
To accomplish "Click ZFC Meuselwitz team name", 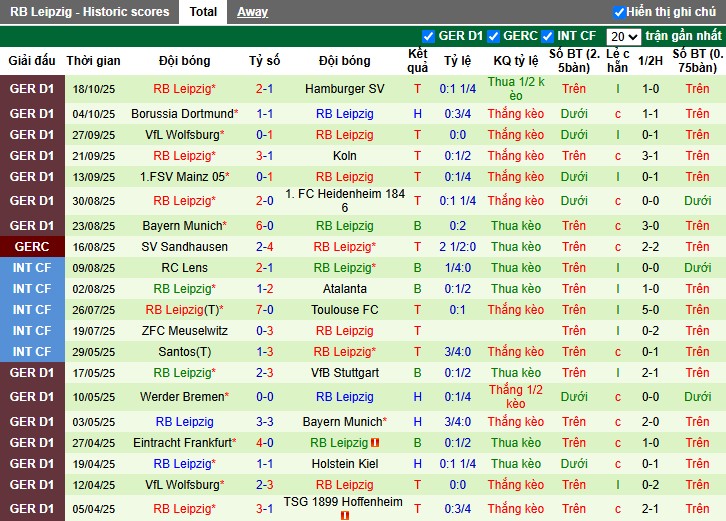I will [184, 331].
